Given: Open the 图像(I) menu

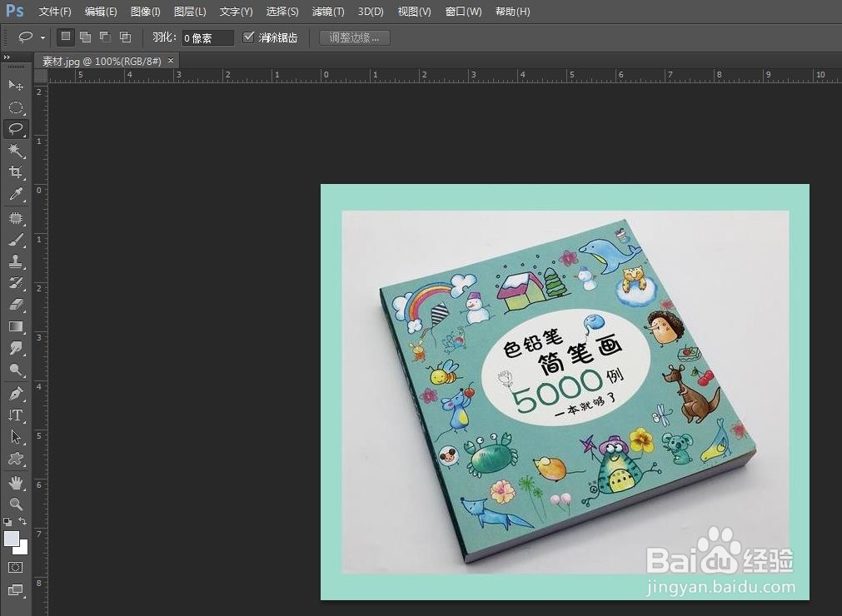Looking at the screenshot, I should point(146,12).
